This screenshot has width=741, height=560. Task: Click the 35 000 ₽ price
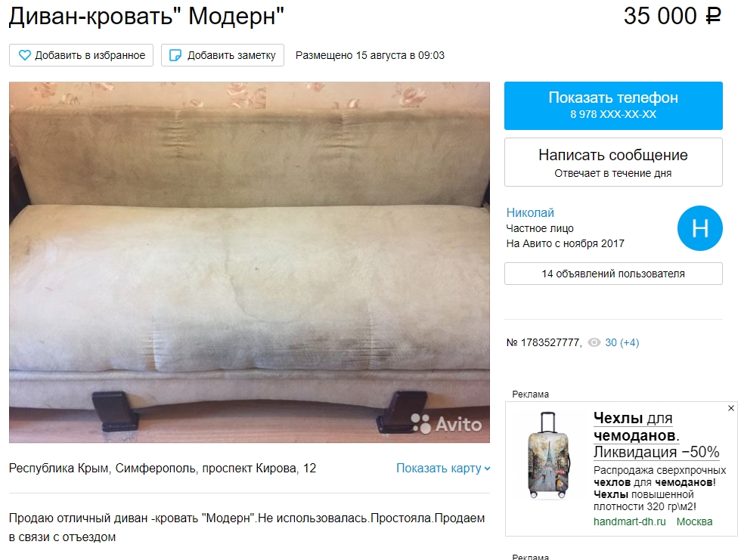[x=672, y=16]
